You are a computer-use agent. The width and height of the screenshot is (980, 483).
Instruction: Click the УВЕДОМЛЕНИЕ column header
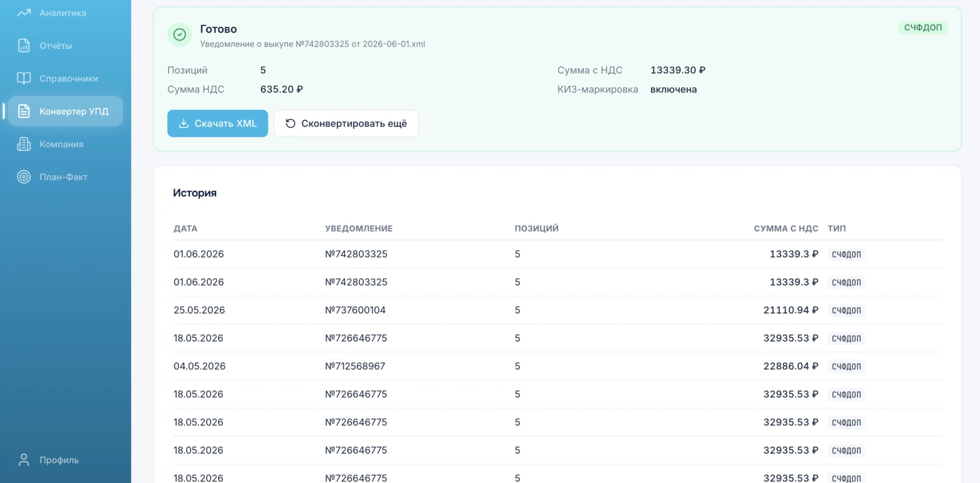click(x=359, y=229)
